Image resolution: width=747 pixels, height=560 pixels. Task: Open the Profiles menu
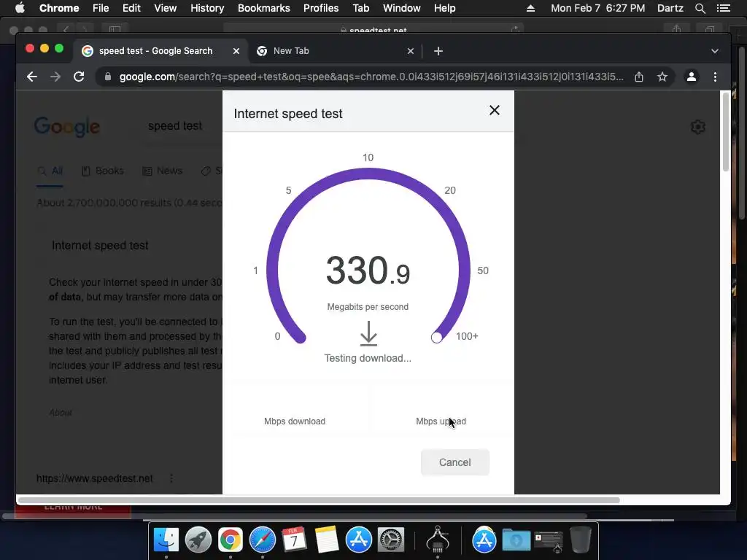click(x=321, y=8)
